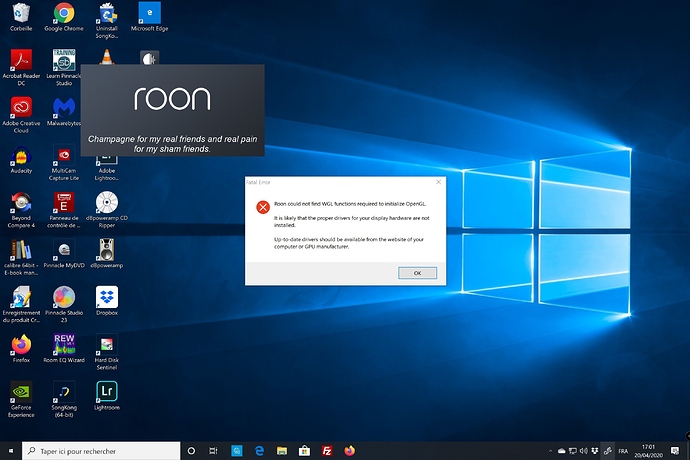This screenshot has width=690, height=460.
Task: Select the Panneau de contrôle shortcut
Action: tap(64, 210)
